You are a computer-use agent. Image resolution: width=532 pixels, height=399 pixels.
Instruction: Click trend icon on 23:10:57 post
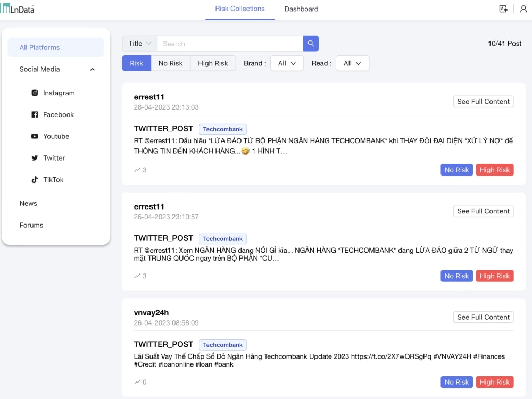[x=137, y=276]
